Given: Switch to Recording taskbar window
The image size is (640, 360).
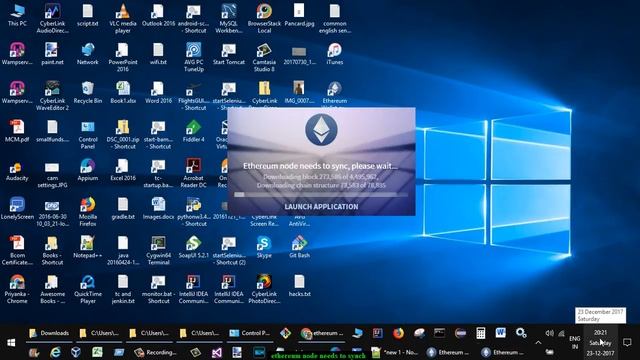Looking at the screenshot, I should [156, 352].
